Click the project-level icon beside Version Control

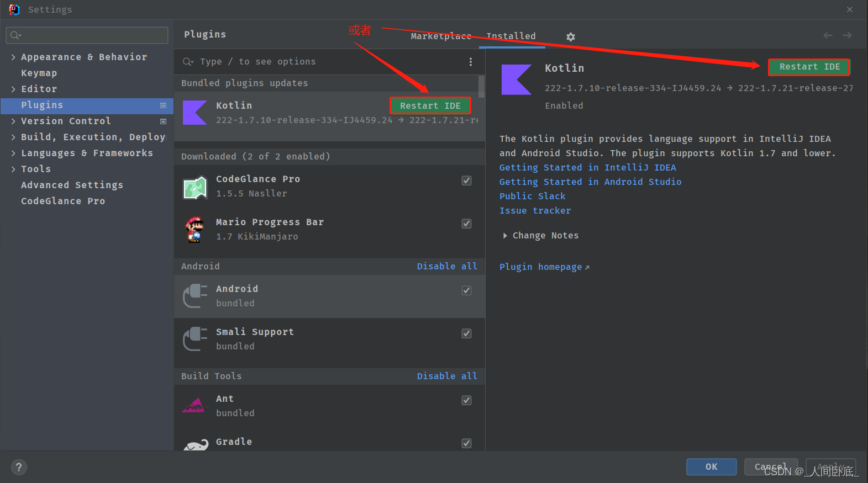(163, 121)
